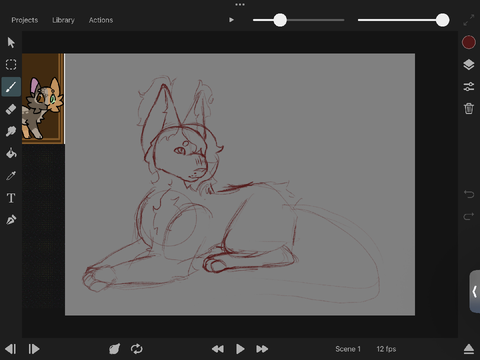The width and height of the screenshot is (480, 360).
Task: Tap the three-dot multitasking indicator at top
Action: (x=240, y=5)
